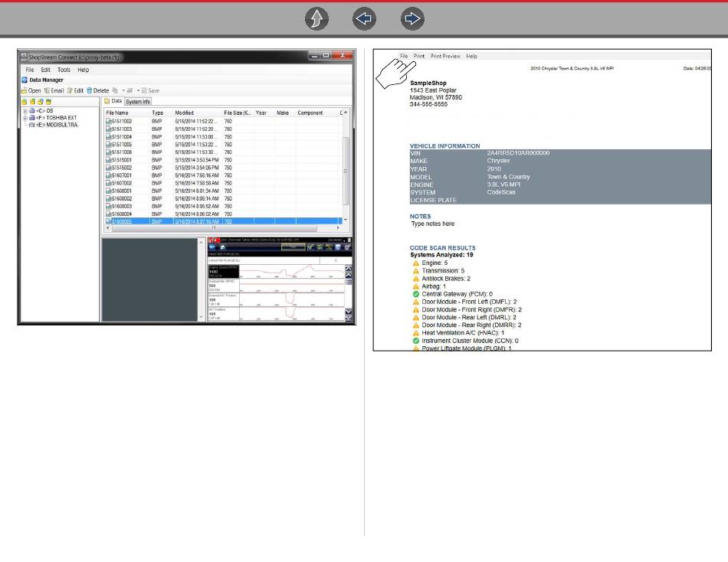Open the Tools menu in ShopStream Connect
Image resolution: width=728 pixels, height=562 pixels.
[64, 70]
